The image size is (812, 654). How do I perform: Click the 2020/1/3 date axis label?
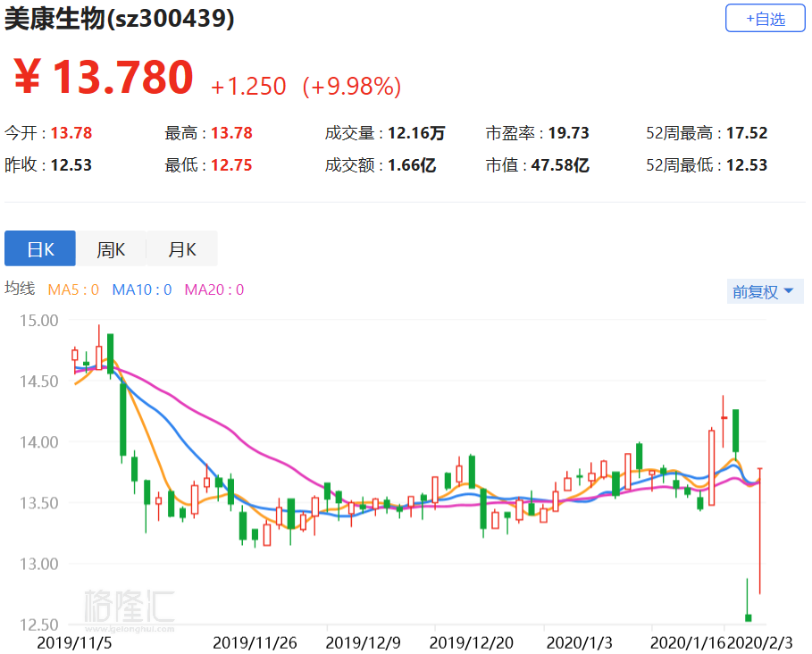point(580,643)
